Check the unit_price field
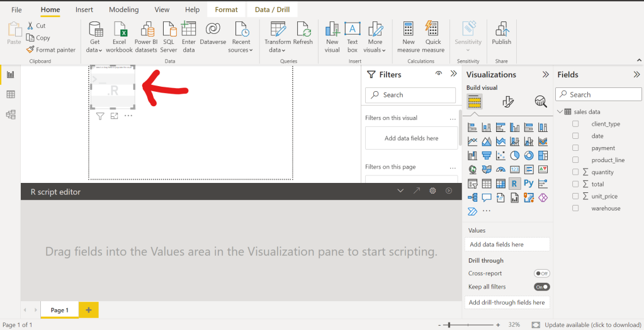 [575, 196]
